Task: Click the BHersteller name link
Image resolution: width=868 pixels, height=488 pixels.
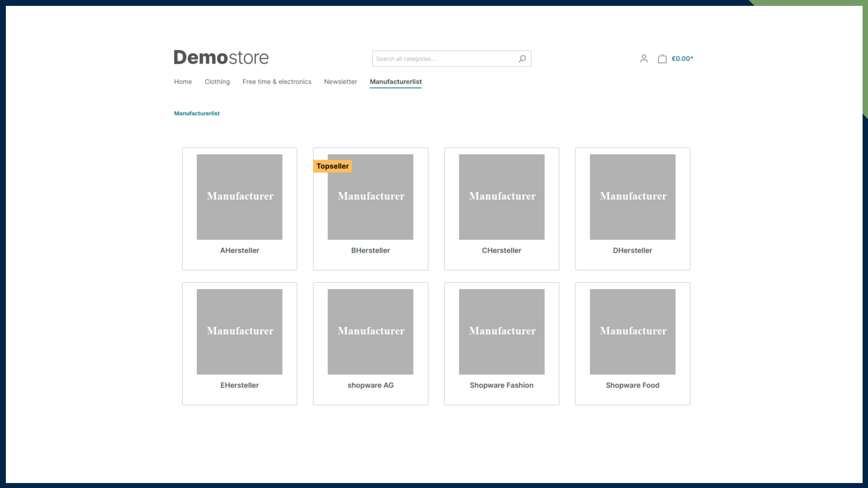Action: coord(370,250)
